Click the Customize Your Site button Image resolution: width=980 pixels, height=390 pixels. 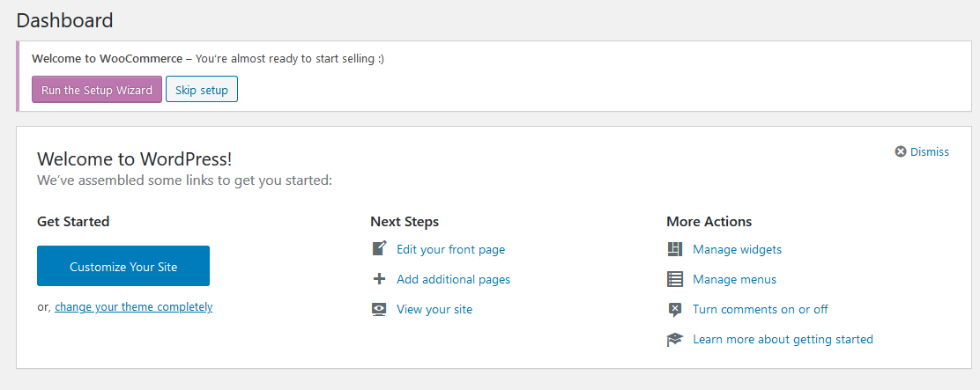pos(123,266)
